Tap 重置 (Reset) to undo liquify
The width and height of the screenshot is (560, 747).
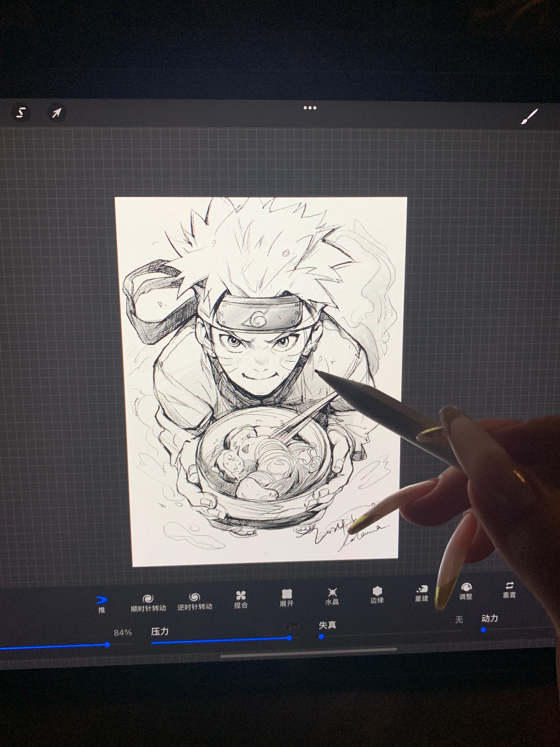(x=509, y=590)
